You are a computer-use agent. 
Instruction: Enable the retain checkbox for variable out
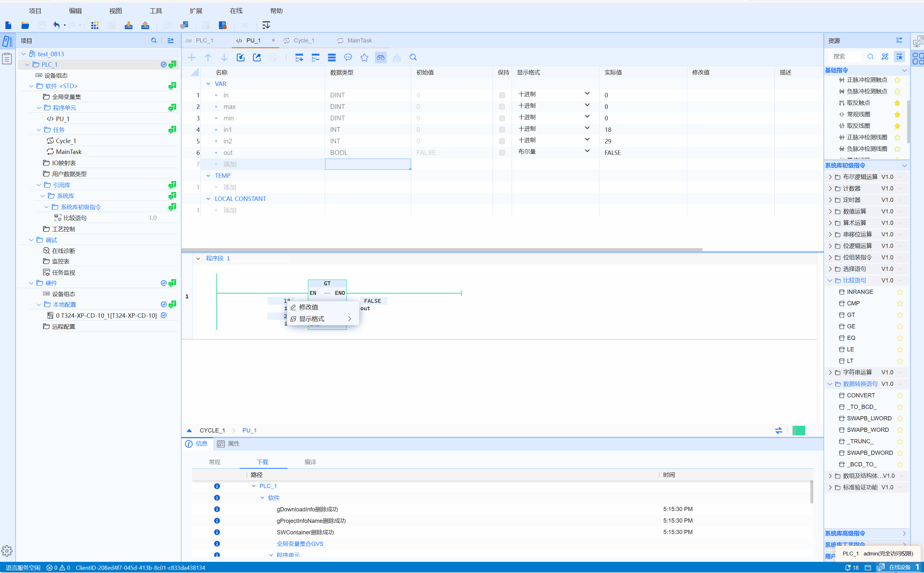[502, 153]
